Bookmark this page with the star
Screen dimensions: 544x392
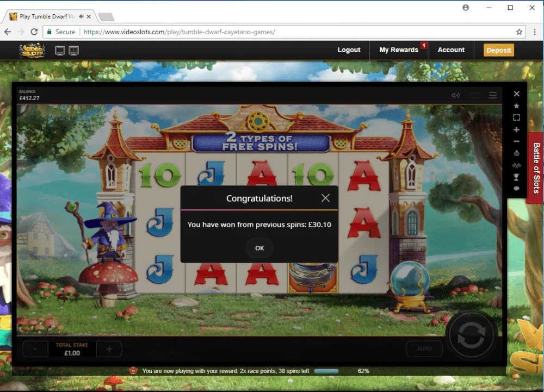(519, 32)
